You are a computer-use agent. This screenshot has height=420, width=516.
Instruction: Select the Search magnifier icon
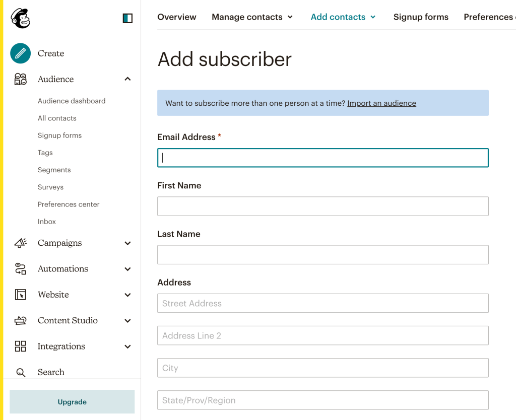(20, 372)
